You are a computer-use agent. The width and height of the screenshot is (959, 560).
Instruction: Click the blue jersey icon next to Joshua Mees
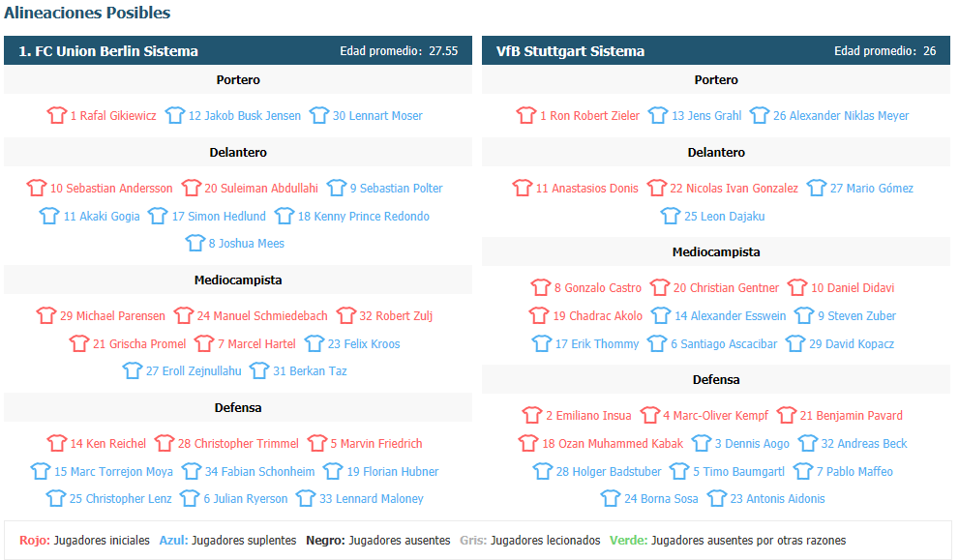(x=195, y=243)
